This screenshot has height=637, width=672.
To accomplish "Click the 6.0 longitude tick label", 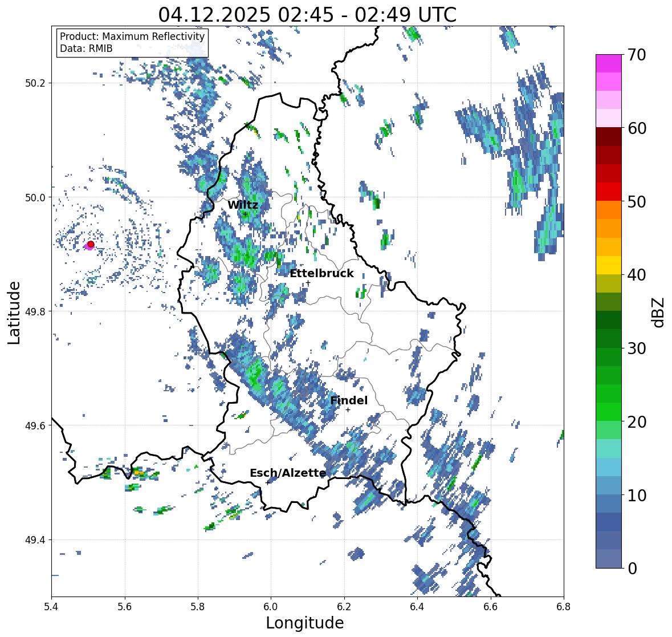I will pyautogui.click(x=271, y=607).
